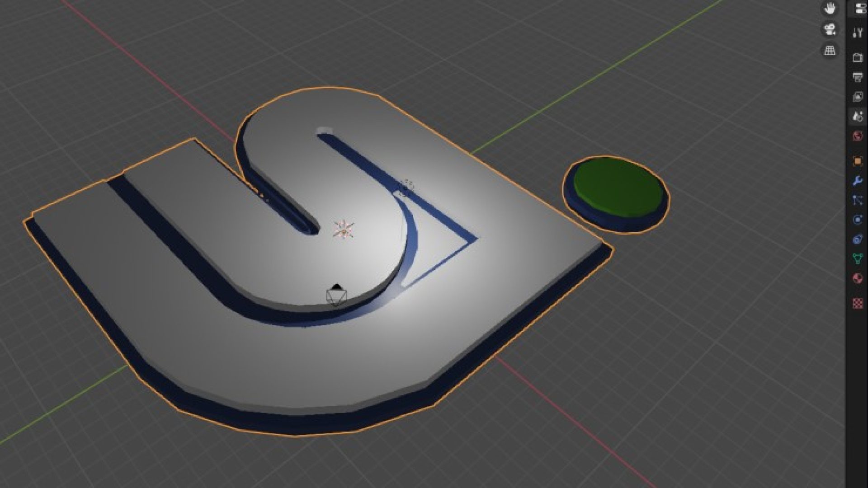868x488 pixels.
Task: Open the Object Data green triangle tab
Action: 858,259
